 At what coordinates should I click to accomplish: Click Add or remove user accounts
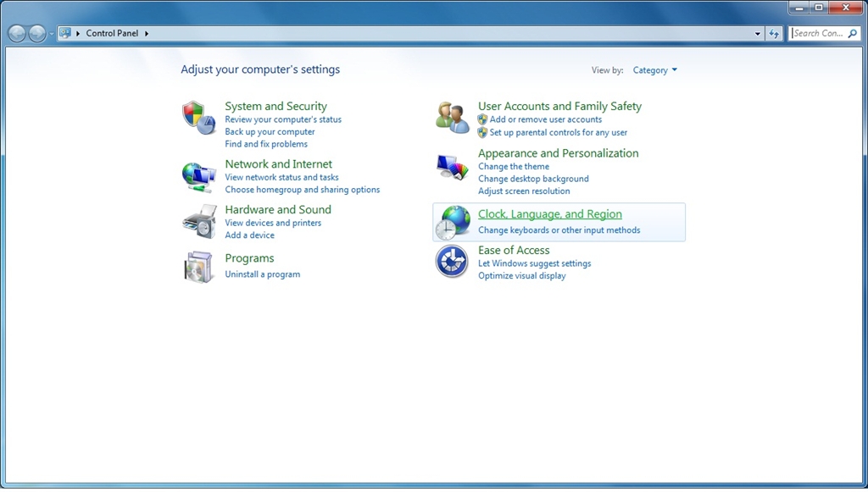(546, 119)
